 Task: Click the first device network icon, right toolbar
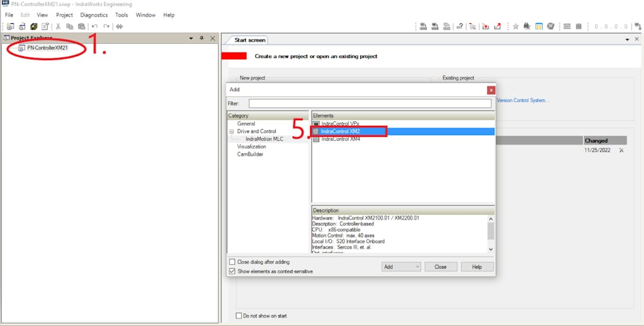tap(424, 26)
